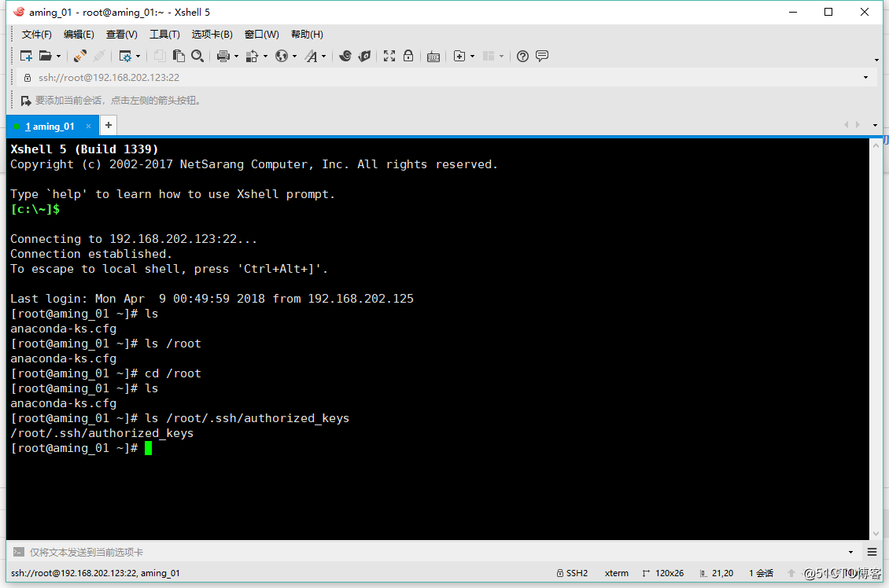Click the toolbar overflow options arrow

tap(876, 60)
